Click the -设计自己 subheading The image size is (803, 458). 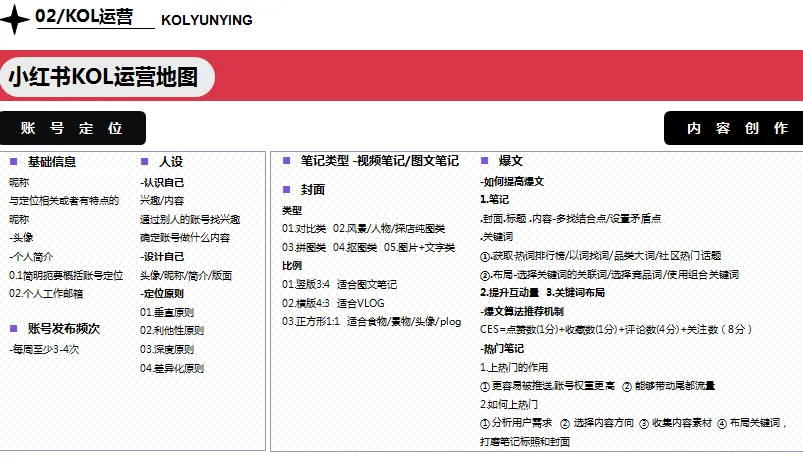tap(162, 257)
